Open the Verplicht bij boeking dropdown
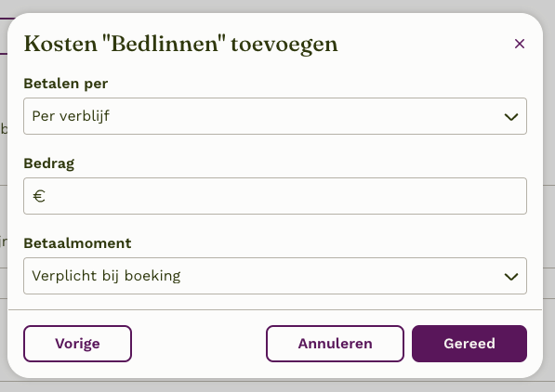The height and width of the screenshot is (392, 555). coord(275,276)
